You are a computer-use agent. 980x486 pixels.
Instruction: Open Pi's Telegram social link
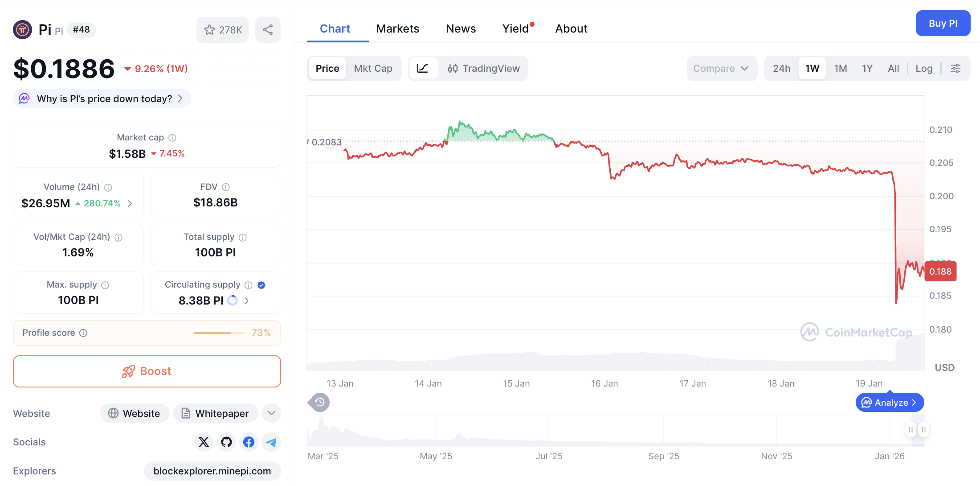pos(271,442)
